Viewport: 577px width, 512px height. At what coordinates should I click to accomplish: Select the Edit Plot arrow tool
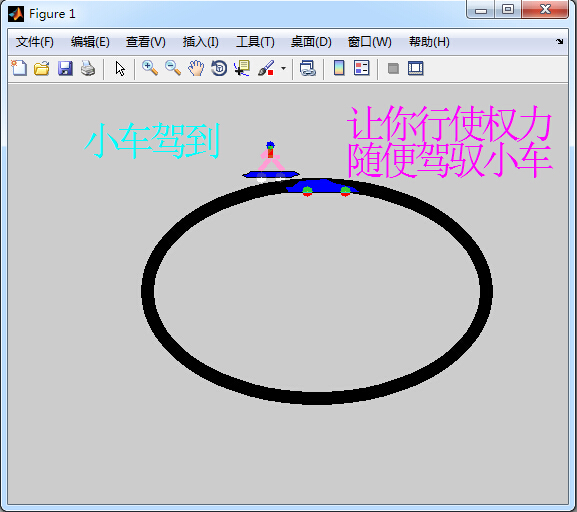(x=120, y=68)
